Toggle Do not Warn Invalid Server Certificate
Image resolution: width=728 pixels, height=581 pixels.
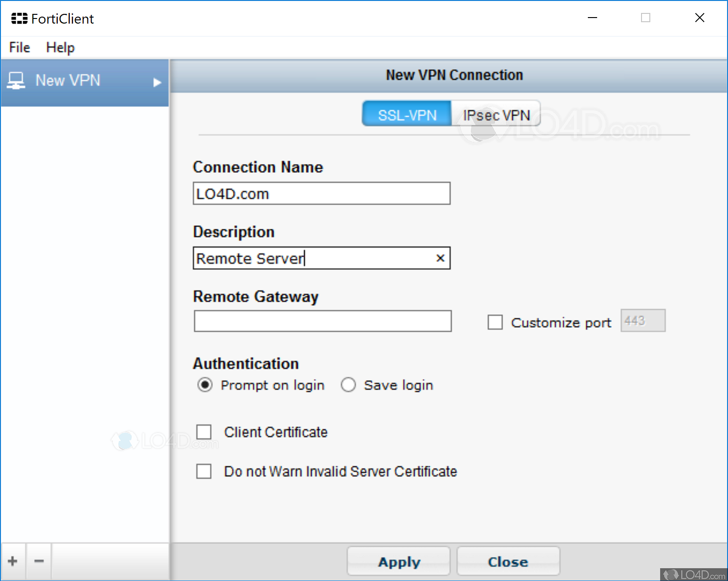click(x=204, y=471)
